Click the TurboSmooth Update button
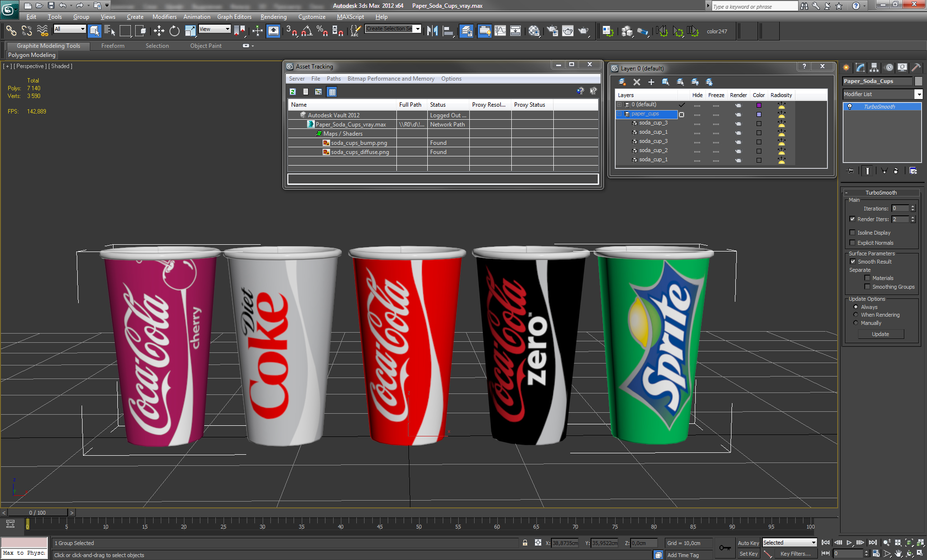 click(x=880, y=334)
